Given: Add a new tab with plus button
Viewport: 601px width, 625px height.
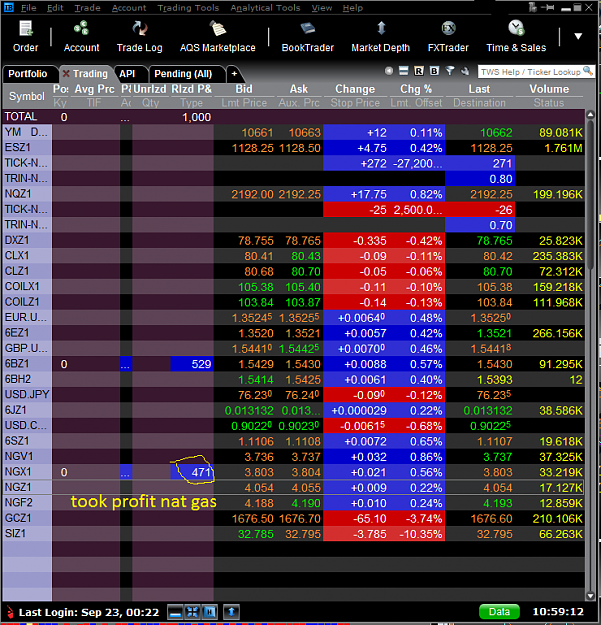Looking at the screenshot, I should coord(234,74).
